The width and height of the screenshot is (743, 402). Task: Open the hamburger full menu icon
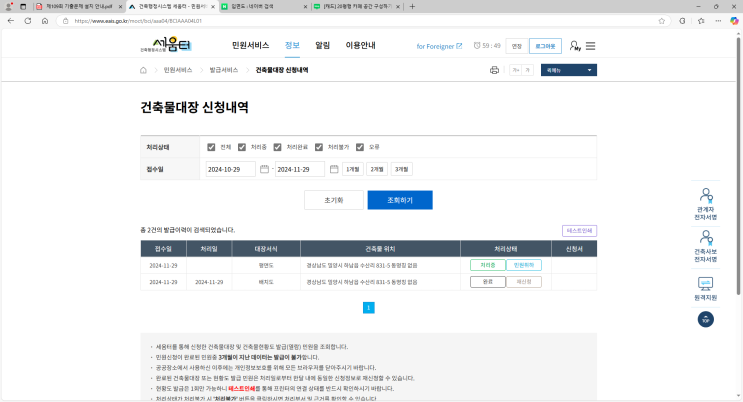pos(590,46)
